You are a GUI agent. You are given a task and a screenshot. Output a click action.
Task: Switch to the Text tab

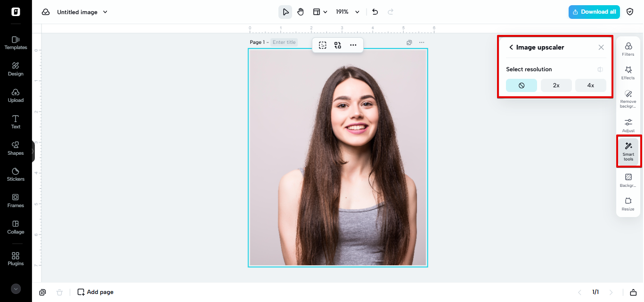coord(16,121)
